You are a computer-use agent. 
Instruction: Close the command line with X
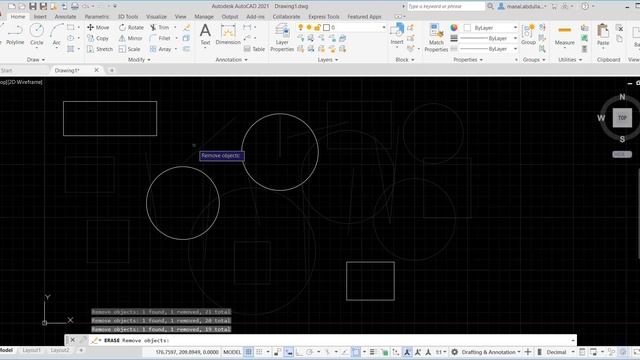point(73,340)
